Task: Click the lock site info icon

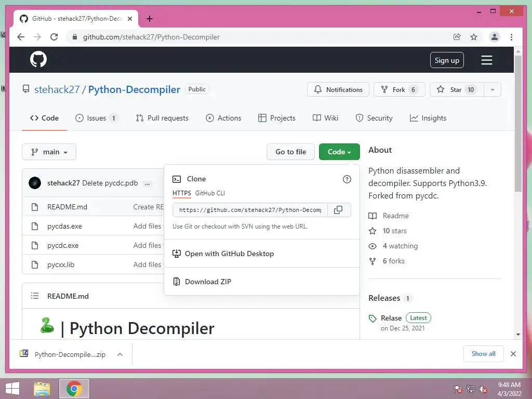Action: (x=75, y=37)
